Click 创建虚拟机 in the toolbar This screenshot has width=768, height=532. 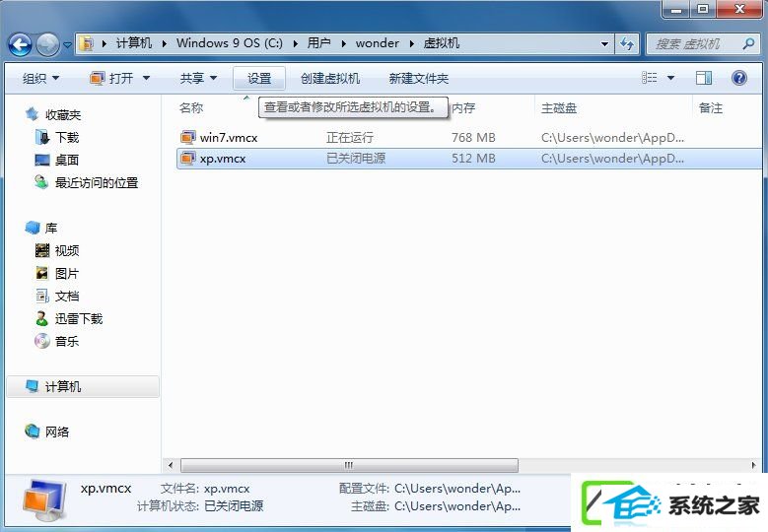coord(330,78)
